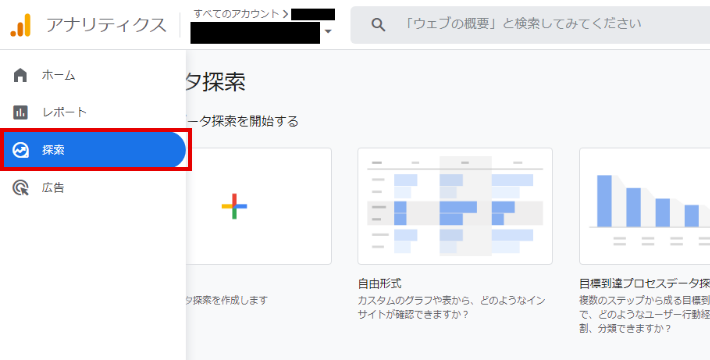
Task: Open the 広告 menu item
Action: (93, 187)
